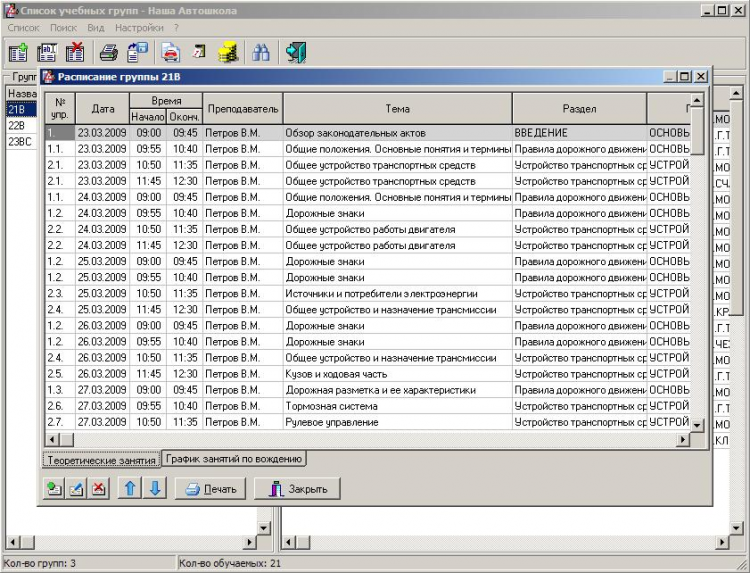
Task: Move the selected lesson up with the blue arrow
Action: 131,489
